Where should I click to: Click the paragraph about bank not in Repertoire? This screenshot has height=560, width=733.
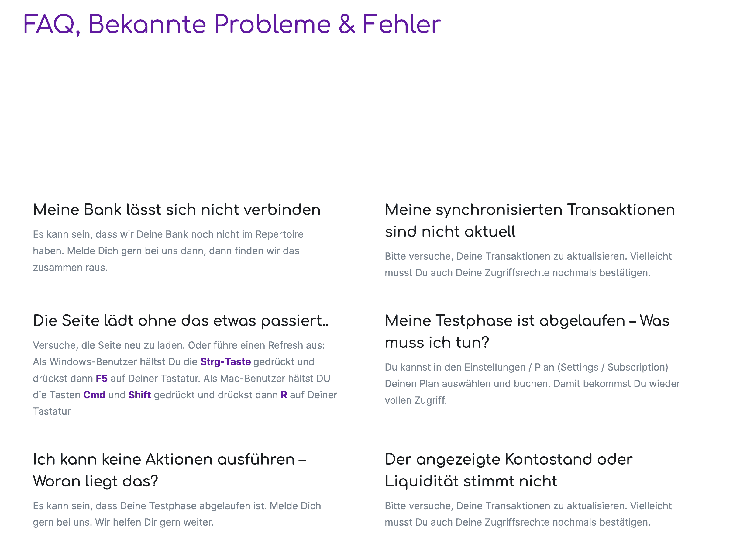(168, 251)
